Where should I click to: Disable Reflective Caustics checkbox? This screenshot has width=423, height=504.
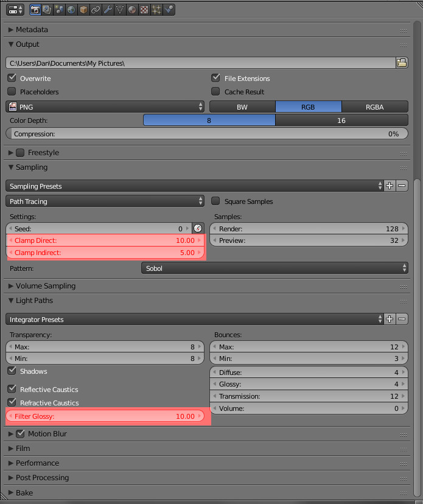[x=12, y=389]
